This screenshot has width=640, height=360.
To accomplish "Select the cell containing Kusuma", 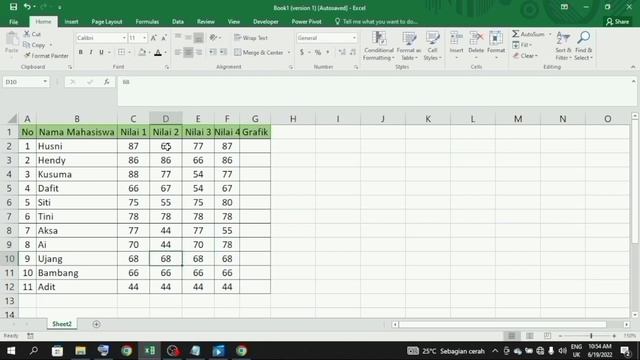I will (x=77, y=174).
